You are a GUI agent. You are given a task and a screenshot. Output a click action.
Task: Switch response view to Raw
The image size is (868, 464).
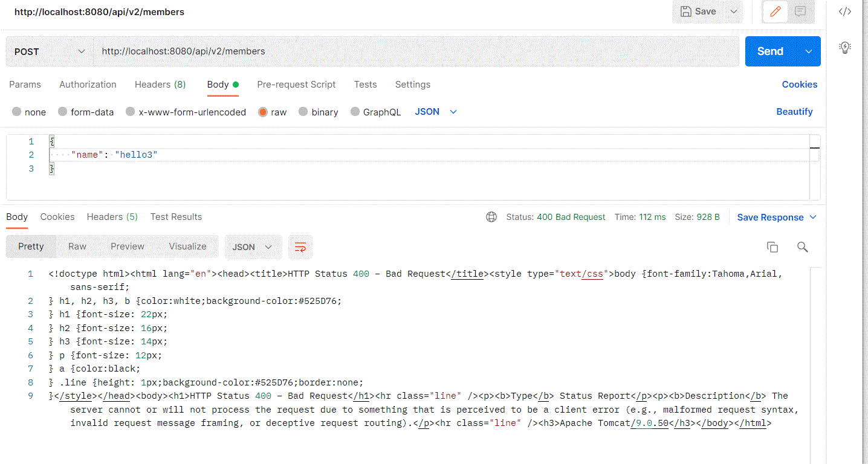pyautogui.click(x=77, y=246)
